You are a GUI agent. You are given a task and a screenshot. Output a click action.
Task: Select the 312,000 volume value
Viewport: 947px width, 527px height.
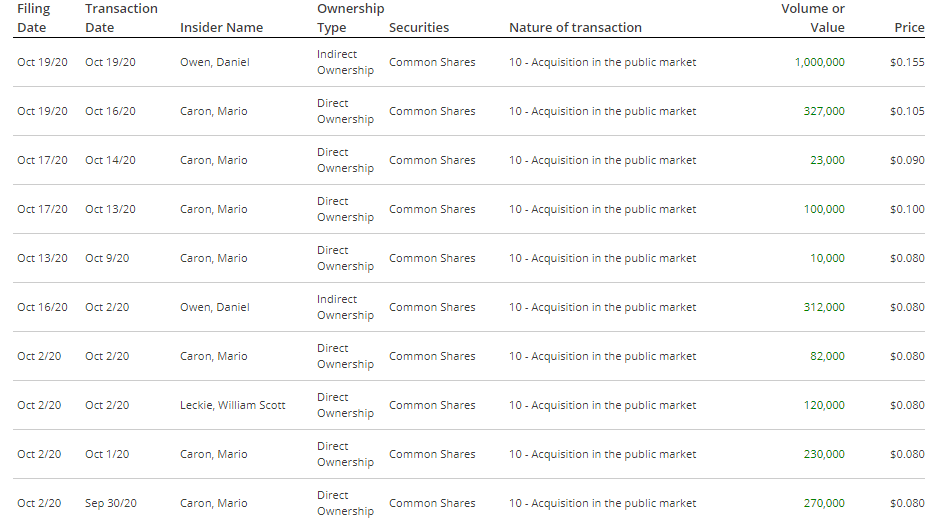point(824,307)
